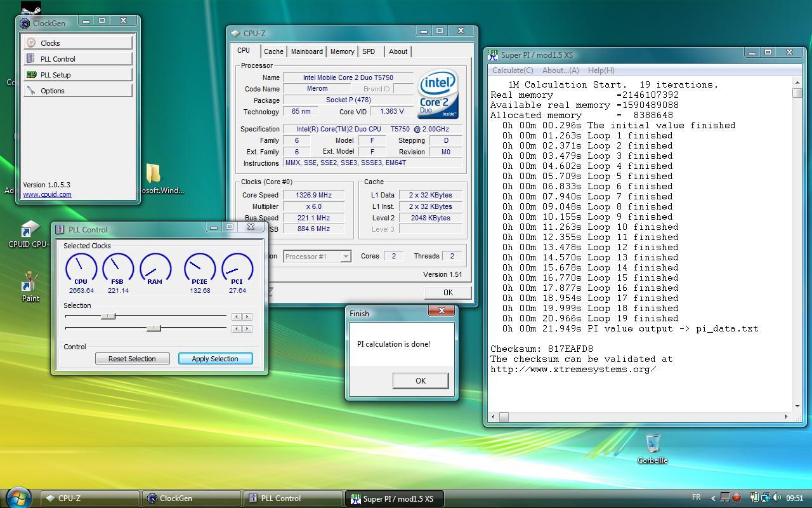Click the red circle tray icon
The image size is (812, 508).
737,498
